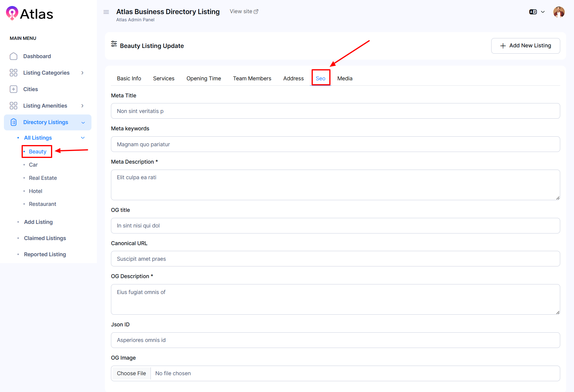The width and height of the screenshot is (574, 392).
Task: Focus the Meta Title input field
Action: click(x=335, y=111)
